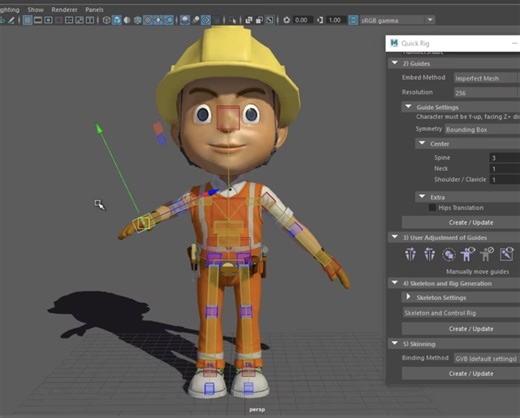The image size is (520, 418).
Task: Open the Binding Method dropdown
Action: (487, 359)
